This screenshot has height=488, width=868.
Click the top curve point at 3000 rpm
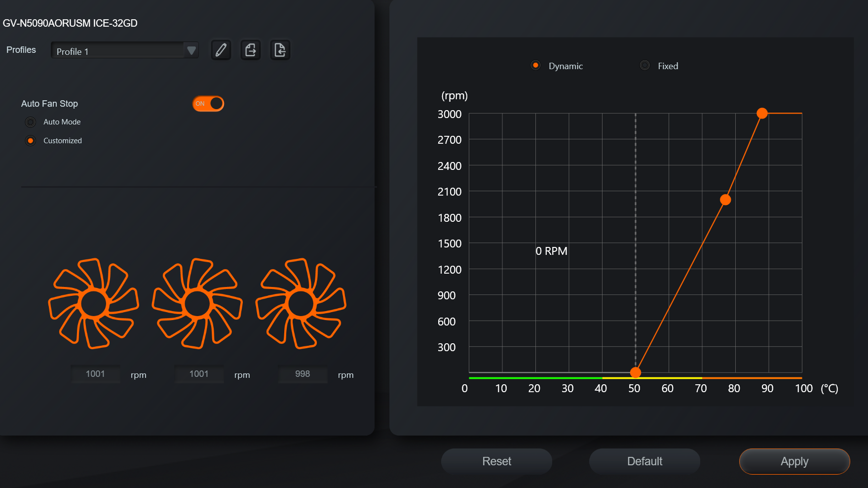click(x=762, y=113)
